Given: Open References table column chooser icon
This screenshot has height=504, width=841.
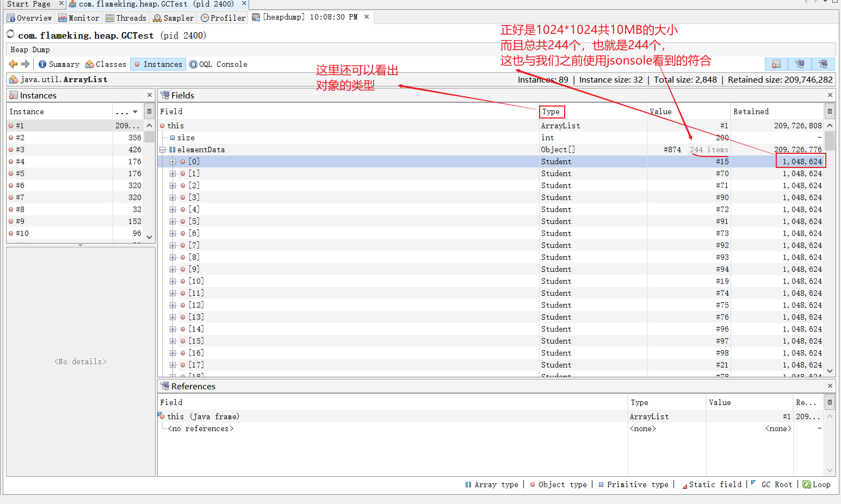Looking at the screenshot, I should point(830,402).
